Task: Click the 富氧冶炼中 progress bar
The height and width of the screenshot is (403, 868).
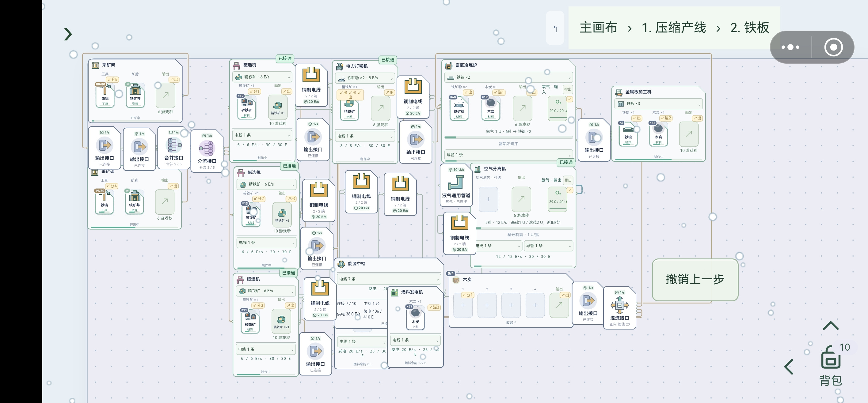Action: (508, 137)
